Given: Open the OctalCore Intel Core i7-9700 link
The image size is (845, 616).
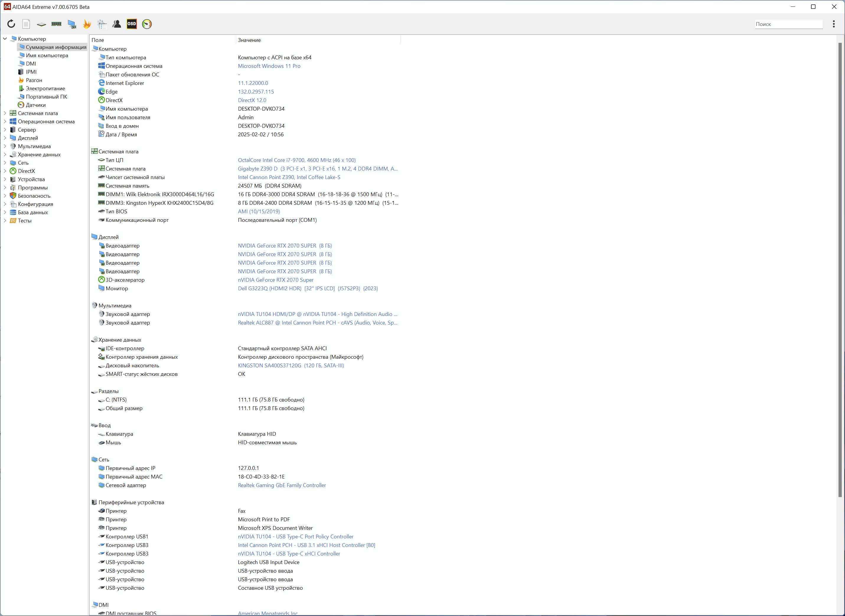Looking at the screenshot, I should pyautogui.click(x=297, y=160).
